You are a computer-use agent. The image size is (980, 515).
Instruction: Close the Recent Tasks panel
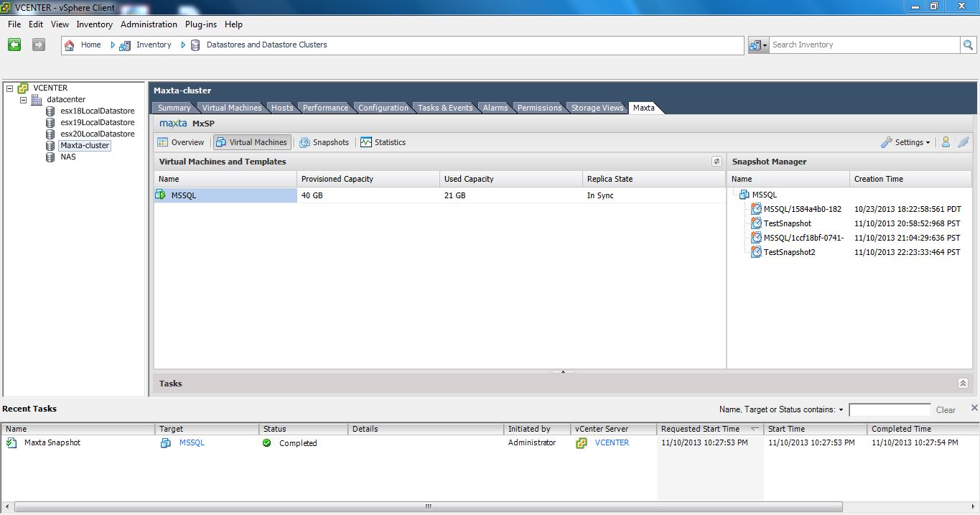[974, 408]
